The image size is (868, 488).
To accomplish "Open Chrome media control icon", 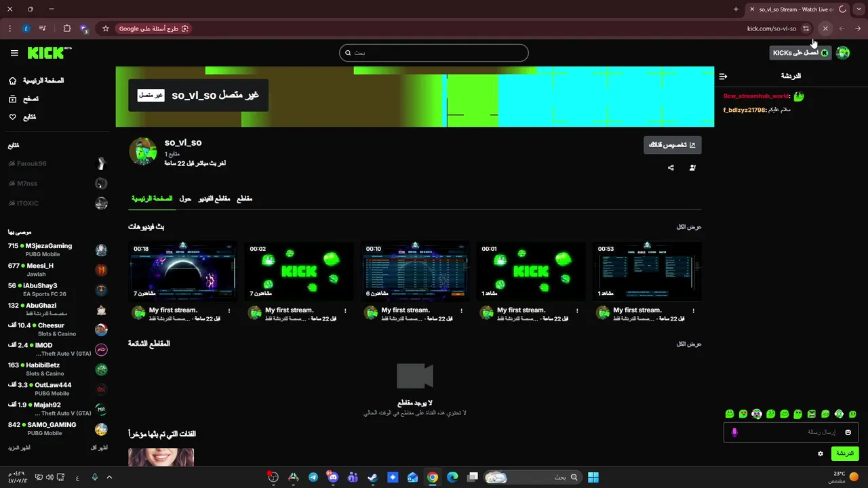I will tap(43, 28).
